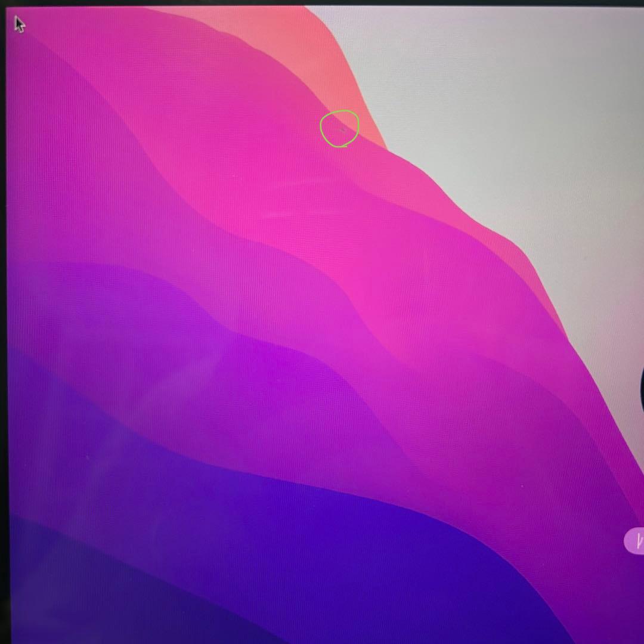Click the dark speck inside the green circle
This screenshot has height=644, width=644.
pos(342,127)
